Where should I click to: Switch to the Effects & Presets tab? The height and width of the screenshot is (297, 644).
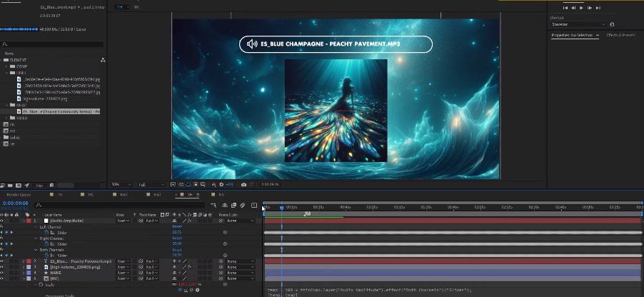coord(620,35)
